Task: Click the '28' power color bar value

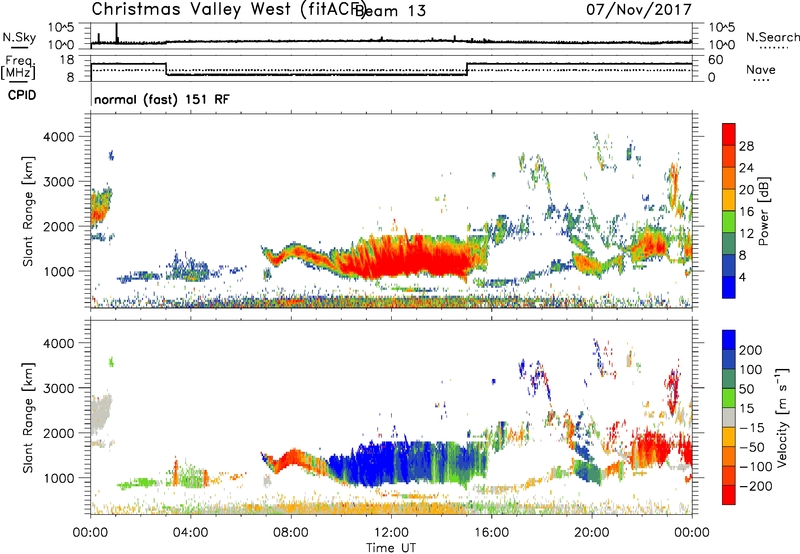Action: [746, 146]
